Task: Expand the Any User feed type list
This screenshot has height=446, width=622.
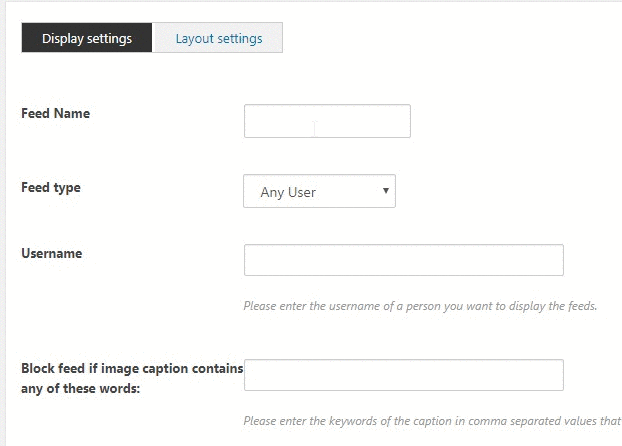Action: tap(319, 191)
